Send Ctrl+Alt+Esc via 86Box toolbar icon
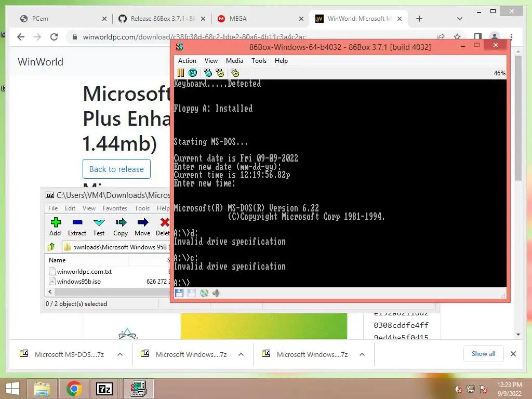The height and width of the screenshot is (399, 532). pos(220,73)
